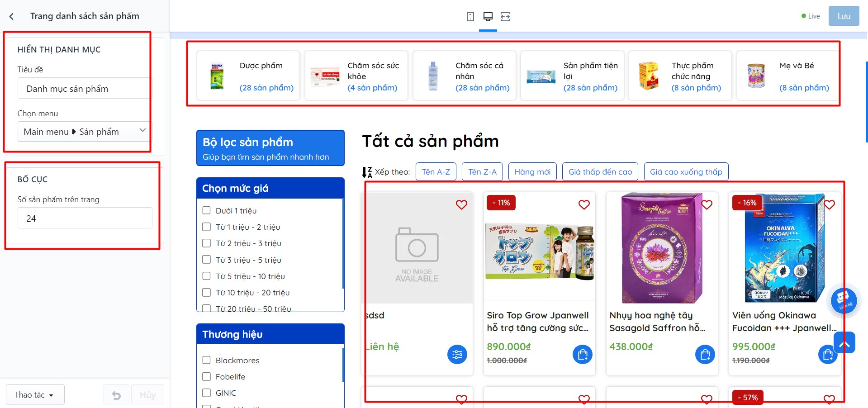Sort products by Tên Z-A
This screenshot has width=868, height=408.
(482, 172)
